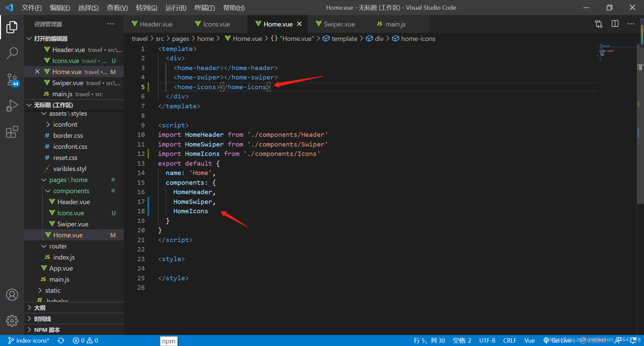Open the 帮助(H) menu
The width and height of the screenshot is (644, 346).
pyautogui.click(x=234, y=7)
